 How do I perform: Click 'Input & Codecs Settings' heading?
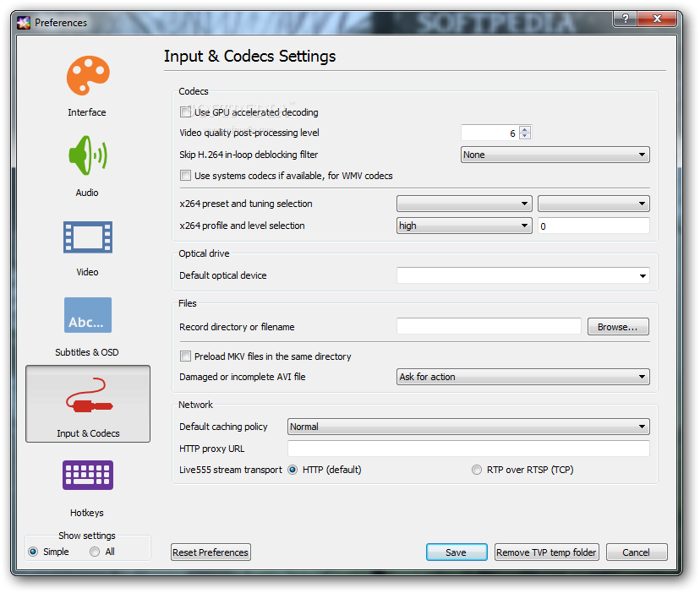pos(250,57)
